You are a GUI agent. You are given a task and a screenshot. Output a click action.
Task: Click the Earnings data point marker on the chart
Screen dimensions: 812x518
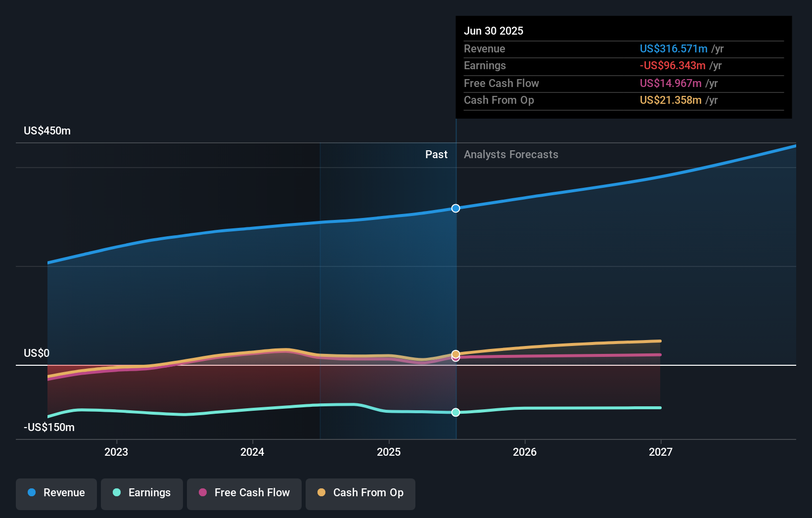coord(455,412)
